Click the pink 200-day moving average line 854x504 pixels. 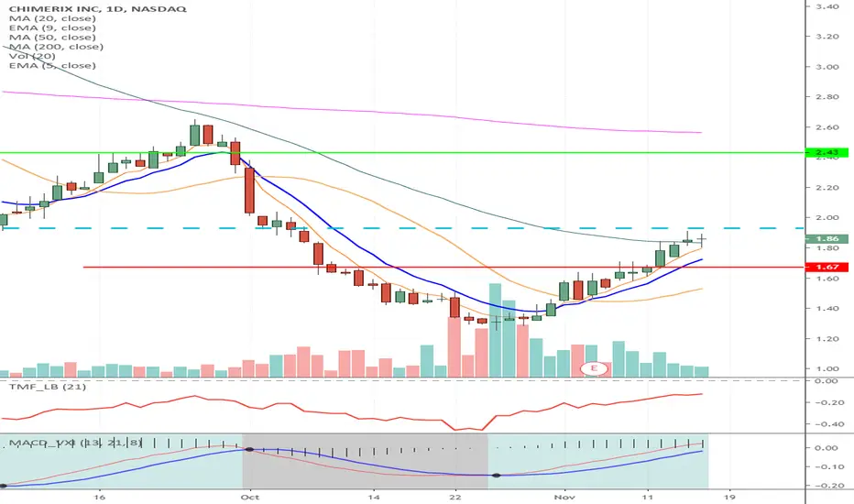tap(351, 112)
